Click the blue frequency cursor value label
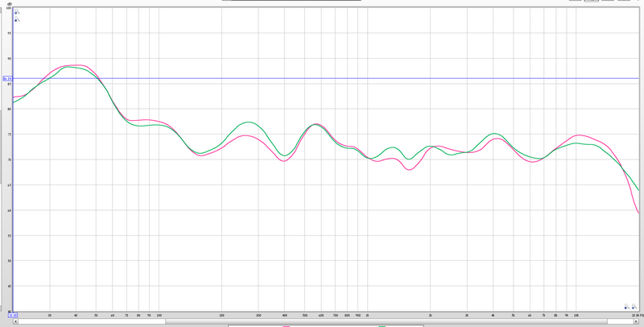This screenshot has height=327, width=644. (x=13, y=315)
